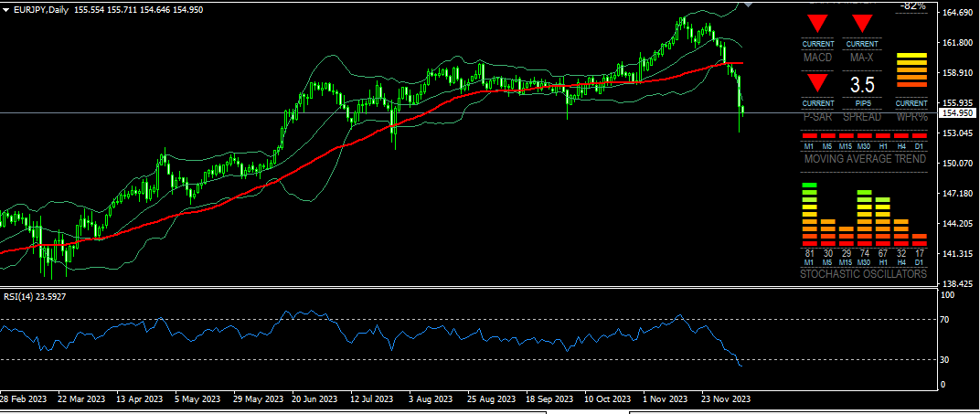The image size is (980, 414).
Task: Click the -82% WPR reading
Action: (x=912, y=5)
